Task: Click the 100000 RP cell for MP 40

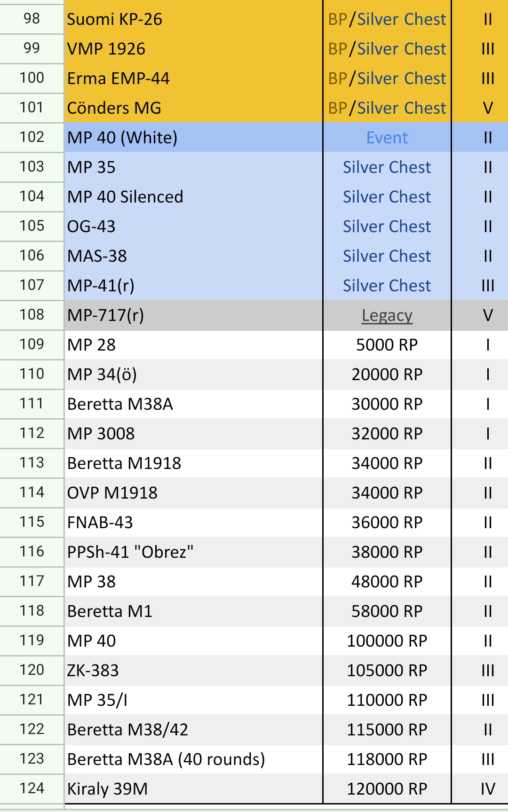Action: pyautogui.click(x=387, y=641)
